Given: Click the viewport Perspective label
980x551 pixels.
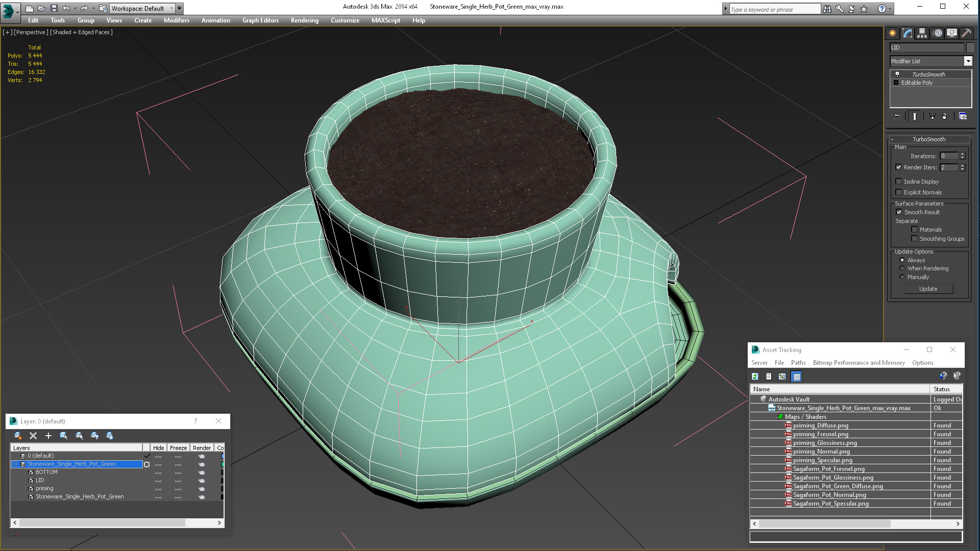Looking at the screenshot, I should (x=31, y=32).
